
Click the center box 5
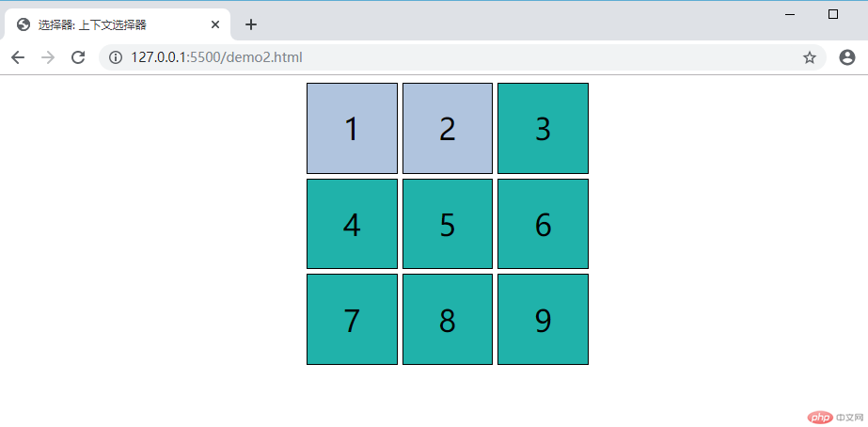448,224
